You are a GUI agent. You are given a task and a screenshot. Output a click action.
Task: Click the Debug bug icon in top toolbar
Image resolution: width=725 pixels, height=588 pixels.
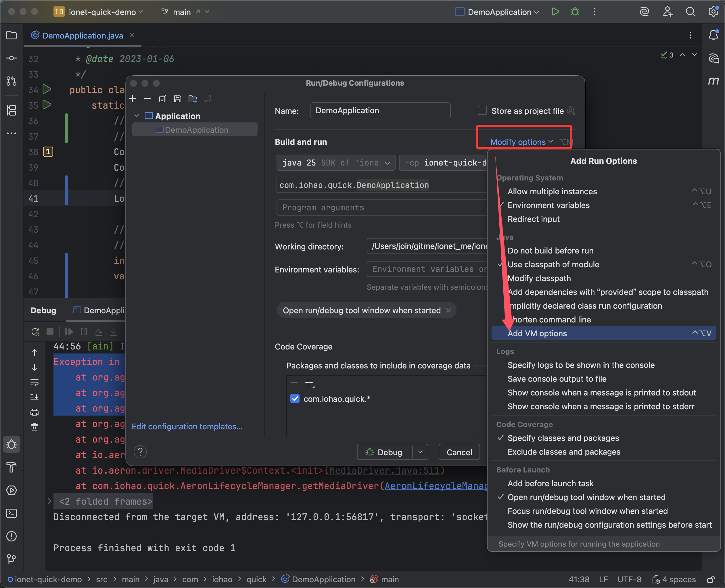click(575, 12)
